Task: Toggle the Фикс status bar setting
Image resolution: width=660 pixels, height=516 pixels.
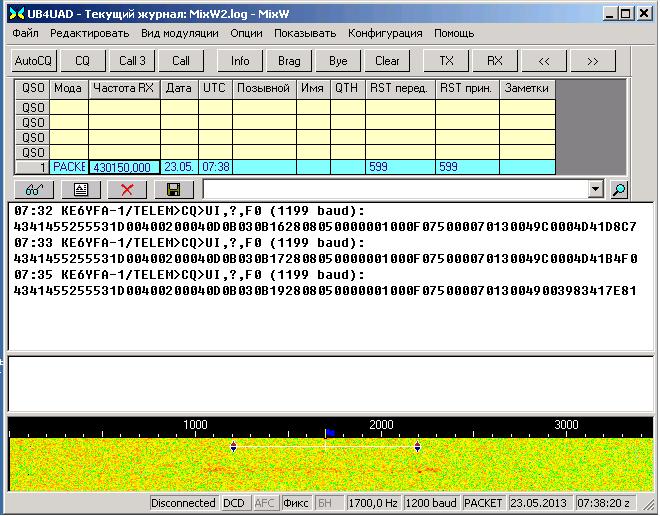Action: [296, 503]
